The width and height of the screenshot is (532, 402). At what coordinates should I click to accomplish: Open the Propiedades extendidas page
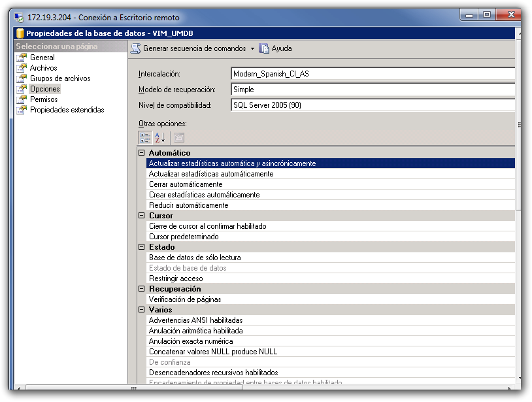[x=67, y=110]
